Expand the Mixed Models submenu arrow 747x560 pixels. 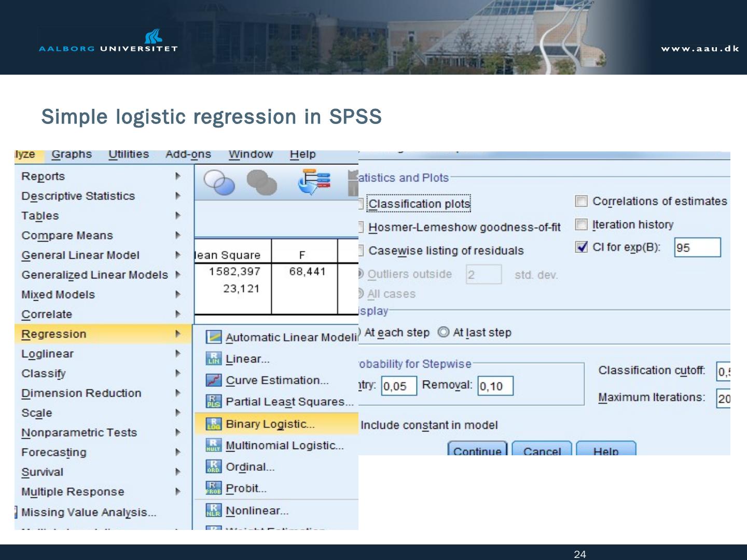pos(178,295)
